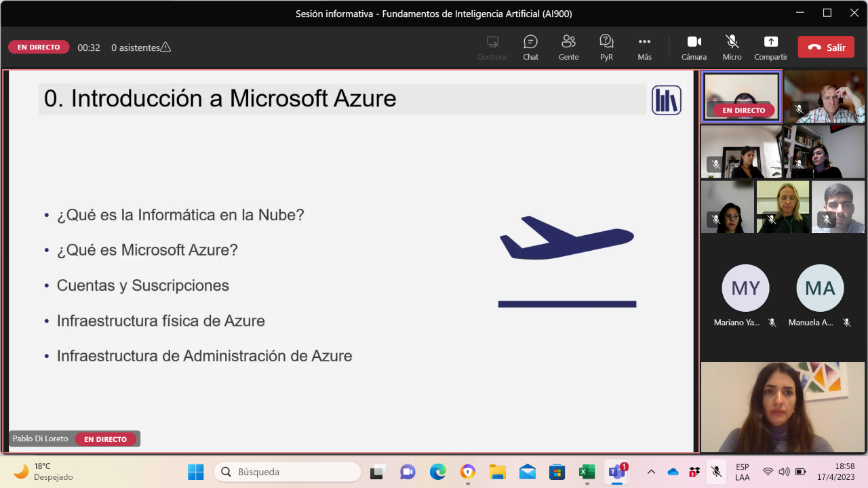This screenshot has height=488, width=868.
Task: Open the purple video chat taskbar app
Action: (408, 472)
